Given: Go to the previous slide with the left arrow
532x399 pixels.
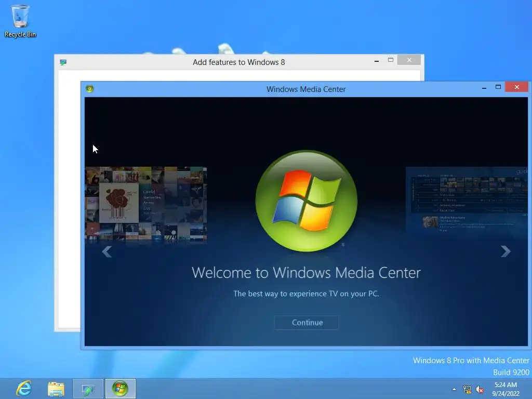Looking at the screenshot, I should 107,251.
